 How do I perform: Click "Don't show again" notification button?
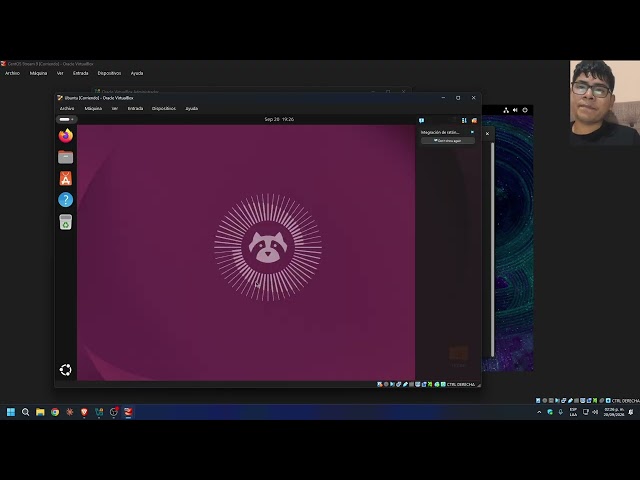tap(448, 140)
